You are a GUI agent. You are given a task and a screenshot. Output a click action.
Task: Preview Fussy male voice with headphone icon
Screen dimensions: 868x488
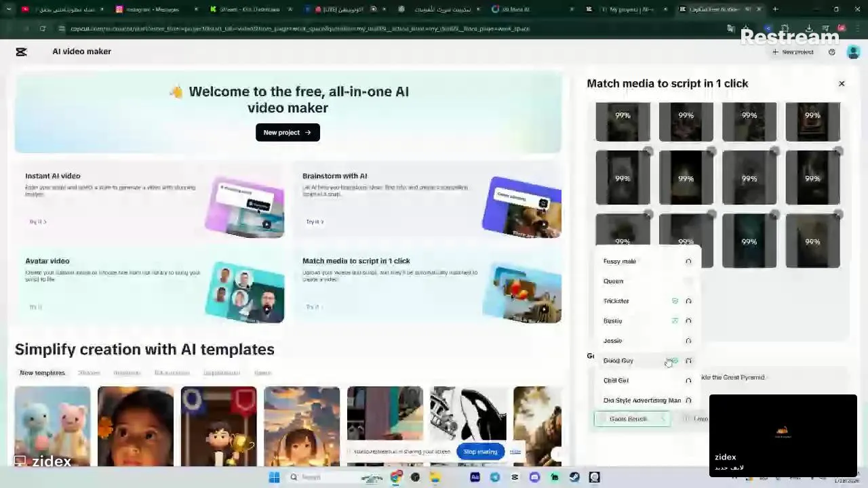pos(688,261)
